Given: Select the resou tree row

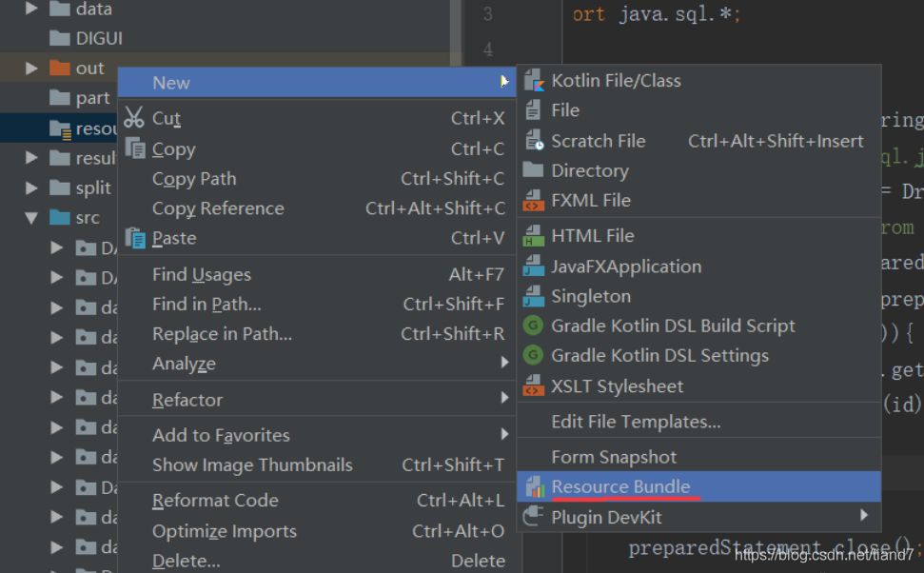Looking at the screenshot, I should click(x=59, y=128).
